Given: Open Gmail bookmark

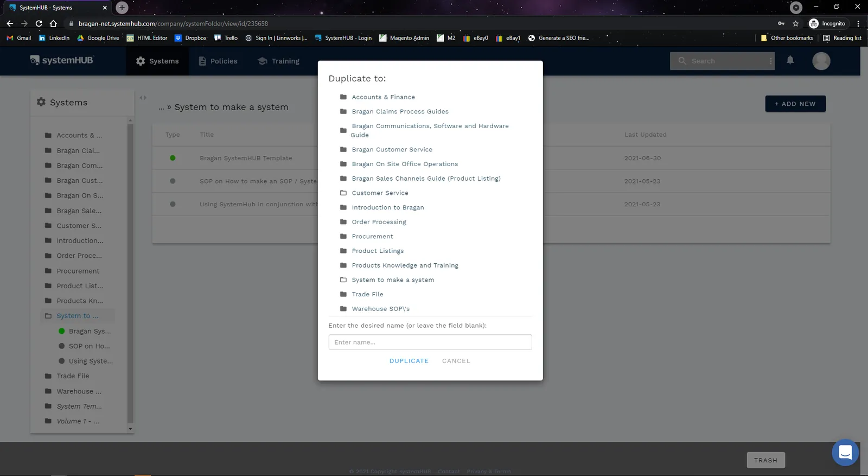Looking at the screenshot, I should coord(18,38).
